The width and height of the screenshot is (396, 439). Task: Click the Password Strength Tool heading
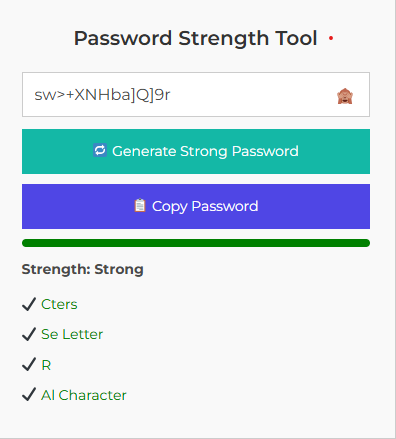[195, 38]
